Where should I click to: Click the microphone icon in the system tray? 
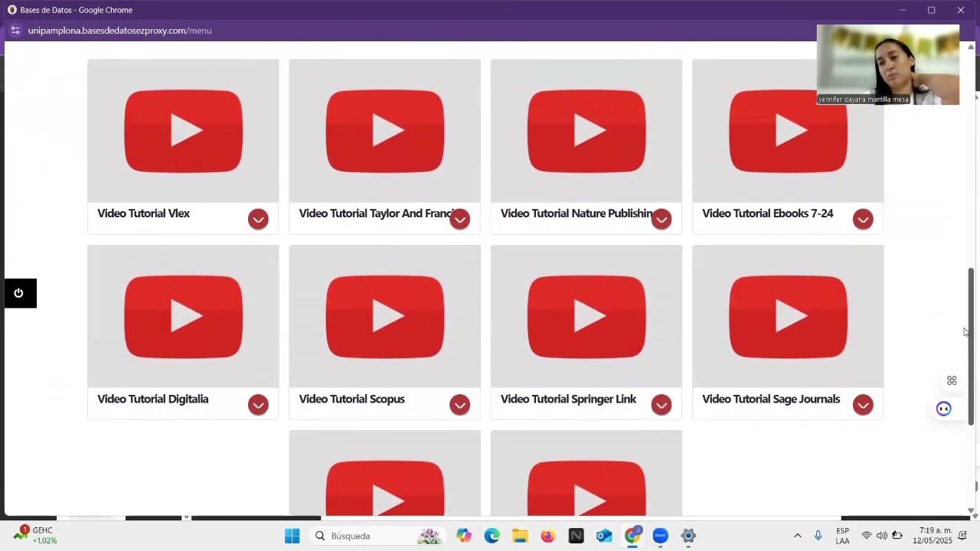click(818, 536)
